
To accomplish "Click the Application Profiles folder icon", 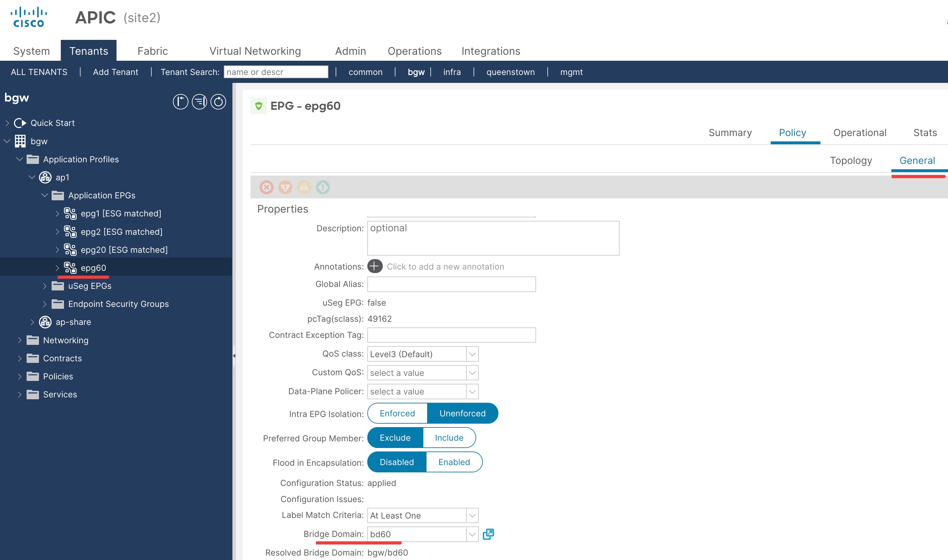I will point(33,159).
